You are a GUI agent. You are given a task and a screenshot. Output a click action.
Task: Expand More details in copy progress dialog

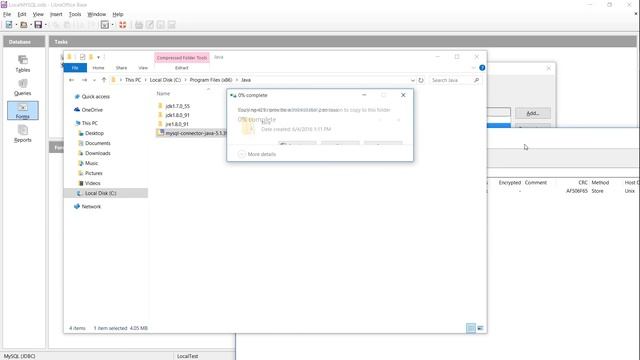tap(257, 154)
